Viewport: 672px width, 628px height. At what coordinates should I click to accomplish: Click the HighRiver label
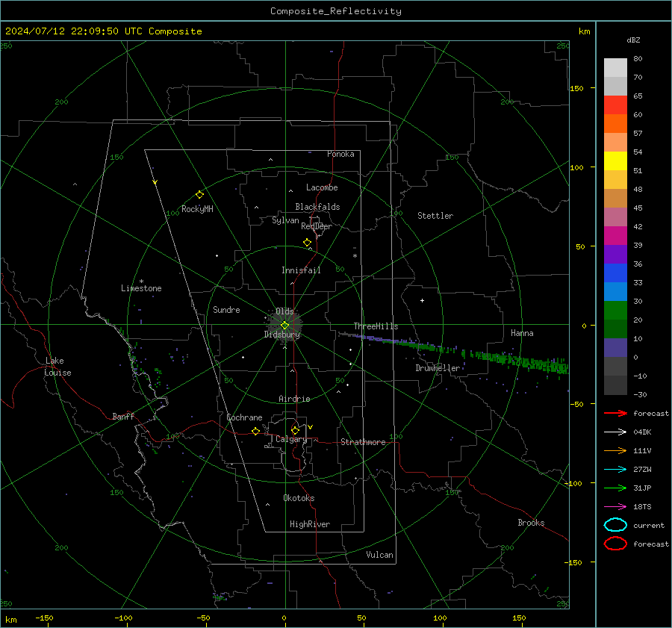coord(310,524)
